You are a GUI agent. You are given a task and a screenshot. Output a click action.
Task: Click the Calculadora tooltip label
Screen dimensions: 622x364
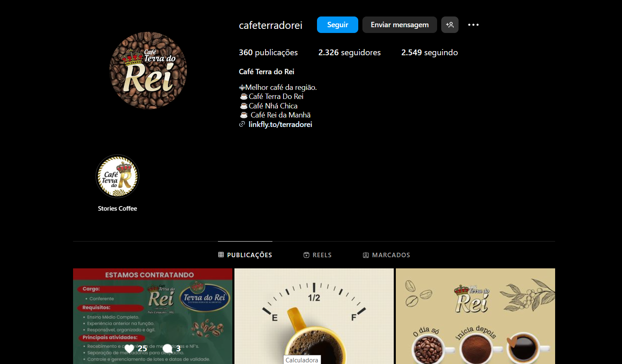click(x=302, y=360)
